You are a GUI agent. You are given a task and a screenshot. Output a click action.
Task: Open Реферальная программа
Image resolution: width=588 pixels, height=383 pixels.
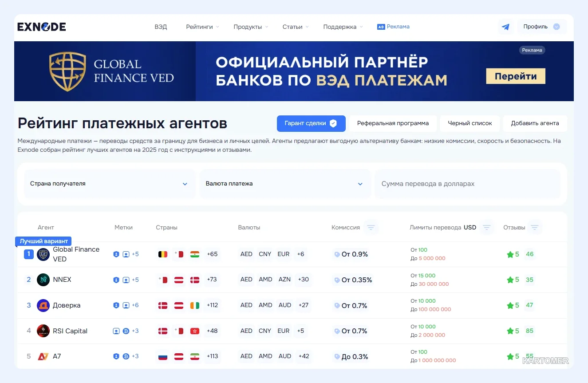pos(393,123)
